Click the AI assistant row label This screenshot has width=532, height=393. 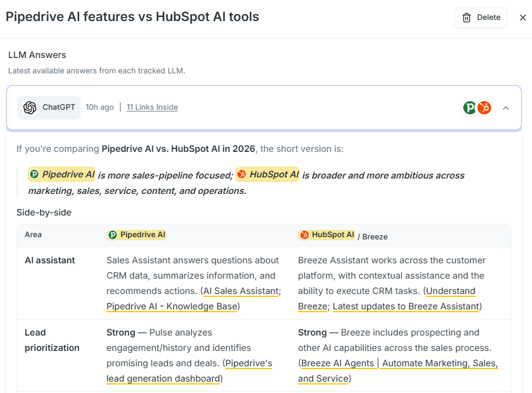pyautogui.click(x=50, y=260)
